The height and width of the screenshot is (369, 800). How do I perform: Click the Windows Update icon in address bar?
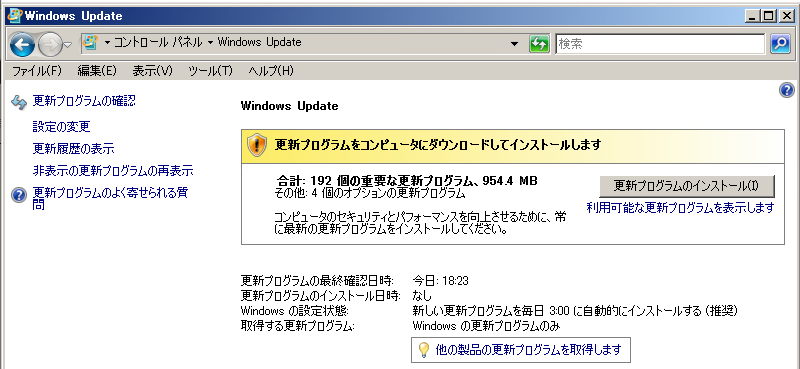(90, 42)
